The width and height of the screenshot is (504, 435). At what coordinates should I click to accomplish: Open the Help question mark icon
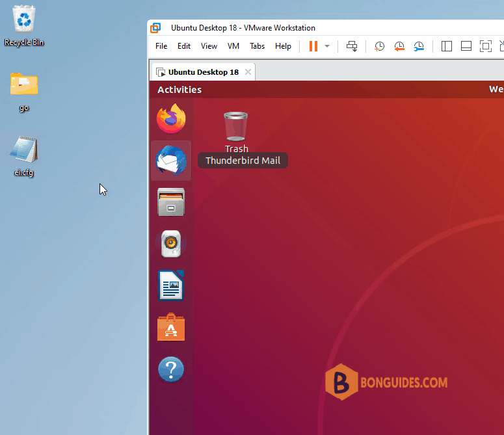pos(171,369)
